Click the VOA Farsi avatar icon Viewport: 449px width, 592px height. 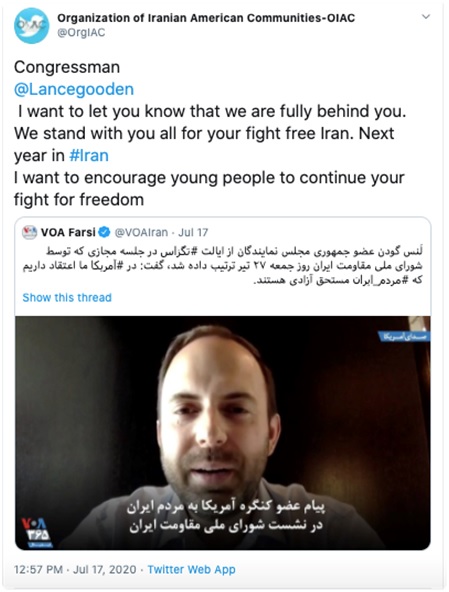click(x=29, y=232)
